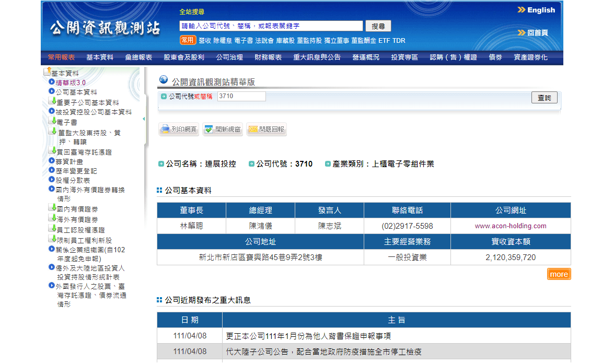The image size is (602, 364).
Task: Click the 董監持股 quick link
Action: [x=309, y=41]
